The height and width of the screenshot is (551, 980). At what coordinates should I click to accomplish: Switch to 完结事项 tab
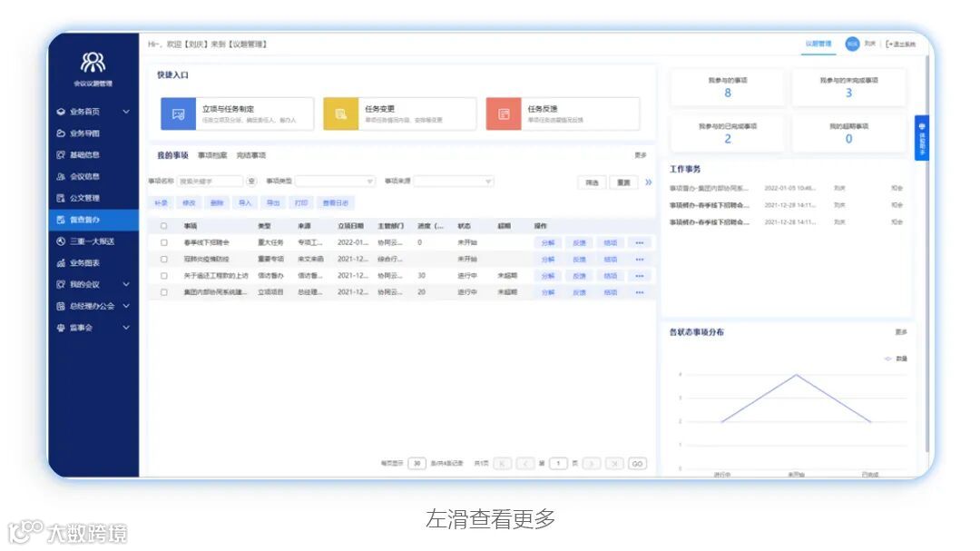(x=251, y=155)
